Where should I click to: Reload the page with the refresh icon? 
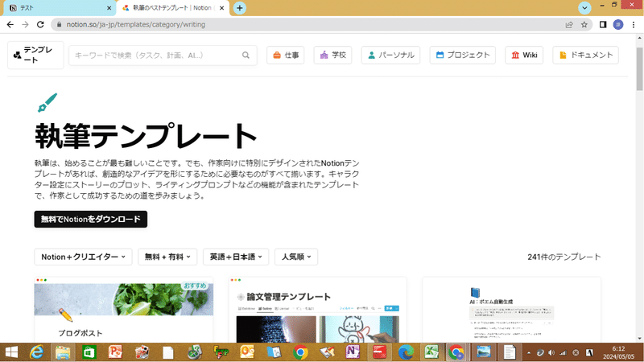tap(40, 25)
